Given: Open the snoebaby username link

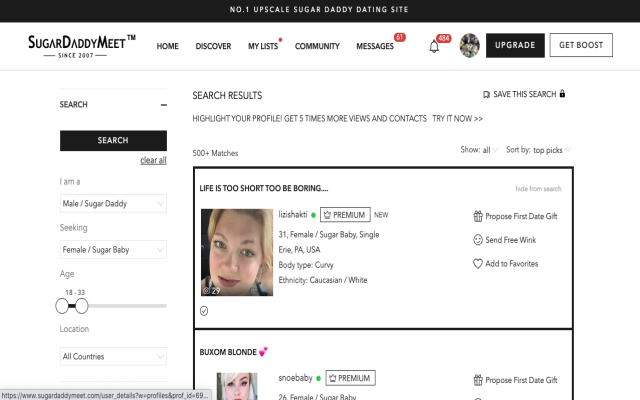Looking at the screenshot, I should pos(295,378).
